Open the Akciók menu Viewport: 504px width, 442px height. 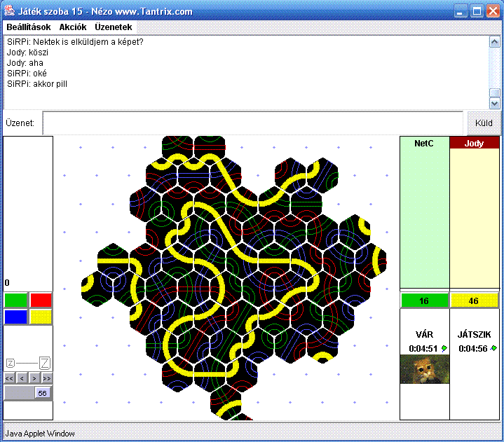tap(73, 27)
